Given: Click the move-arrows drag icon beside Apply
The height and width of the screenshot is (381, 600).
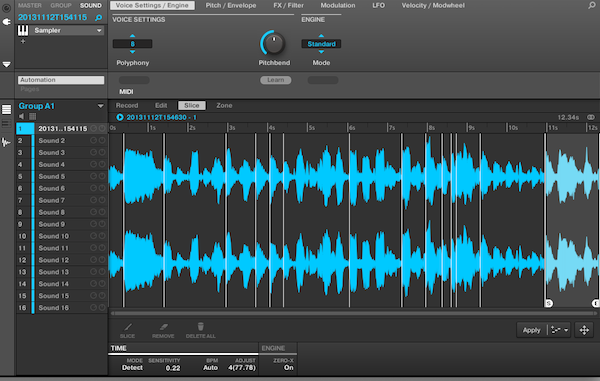Looking at the screenshot, I should click(584, 330).
